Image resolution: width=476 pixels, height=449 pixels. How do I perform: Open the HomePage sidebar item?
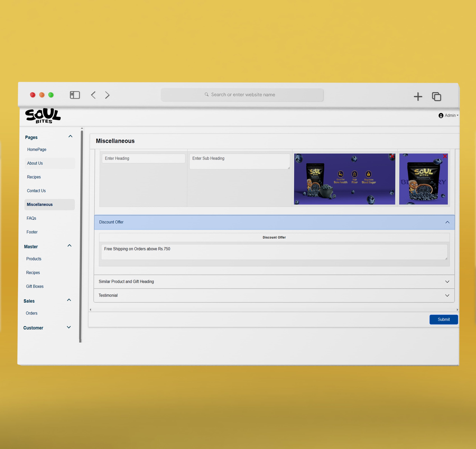coord(37,150)
